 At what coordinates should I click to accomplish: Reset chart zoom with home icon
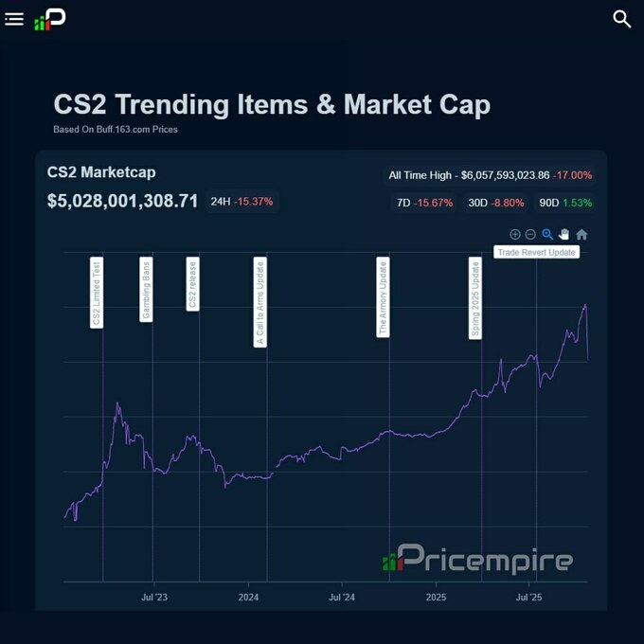pyautogui.click(x=581, y=234)
